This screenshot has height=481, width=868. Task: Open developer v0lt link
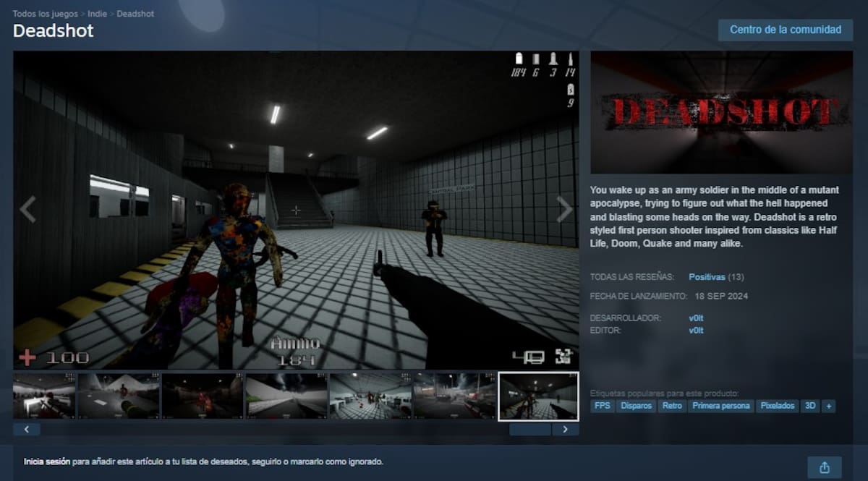[696, 318]
